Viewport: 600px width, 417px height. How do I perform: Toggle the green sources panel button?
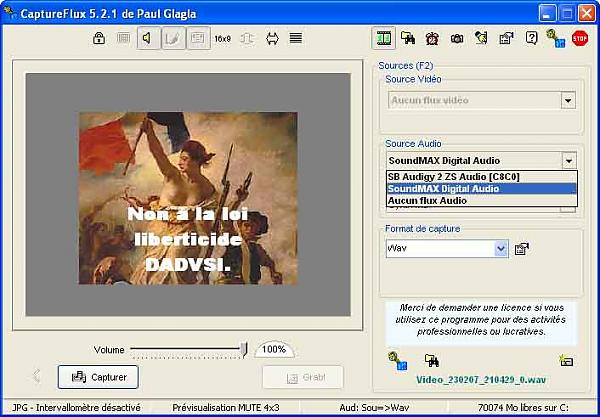[x=384, y=39]
